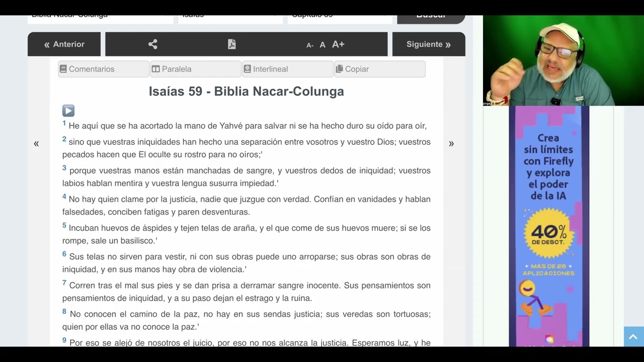Click the icon beside Interlineal
The height and width of the screenshot is (362, 644).
click(x=248, y=69)
